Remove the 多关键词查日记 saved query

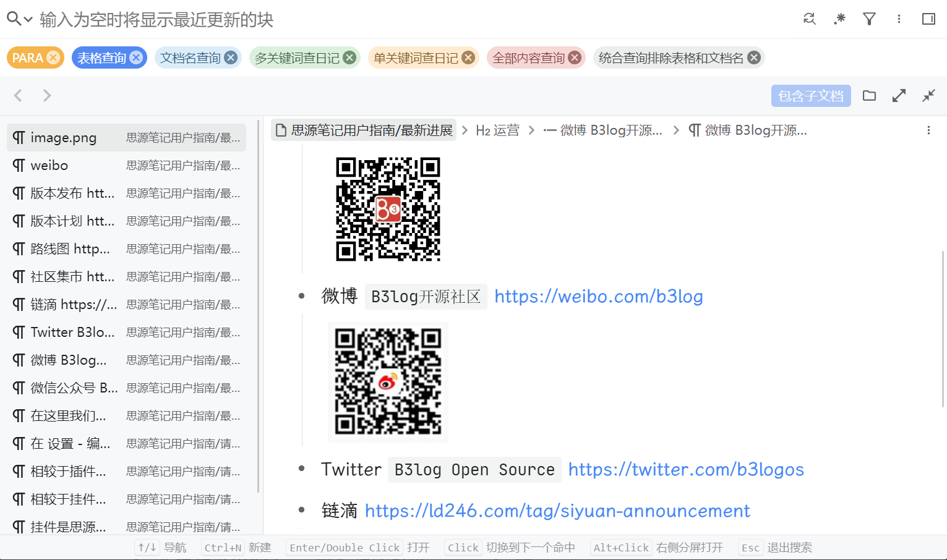click(x=349, y=57)
